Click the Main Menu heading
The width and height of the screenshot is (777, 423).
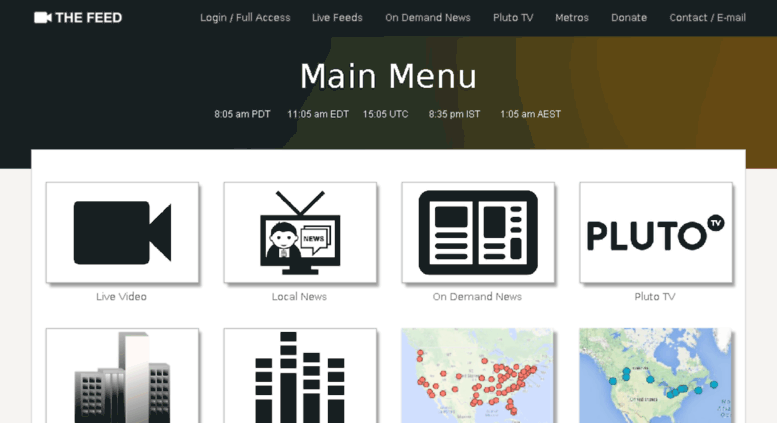tap(388, 76)
